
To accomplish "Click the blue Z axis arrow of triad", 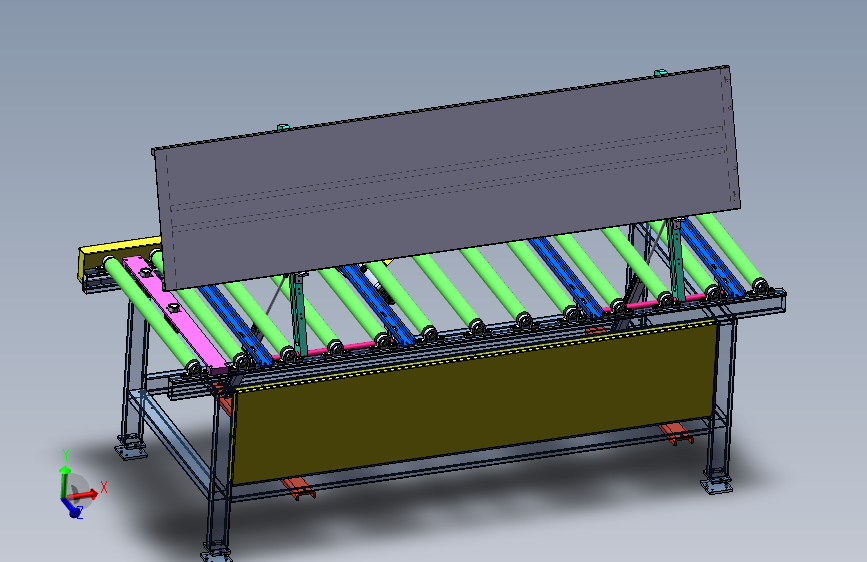I will point(70,507).
